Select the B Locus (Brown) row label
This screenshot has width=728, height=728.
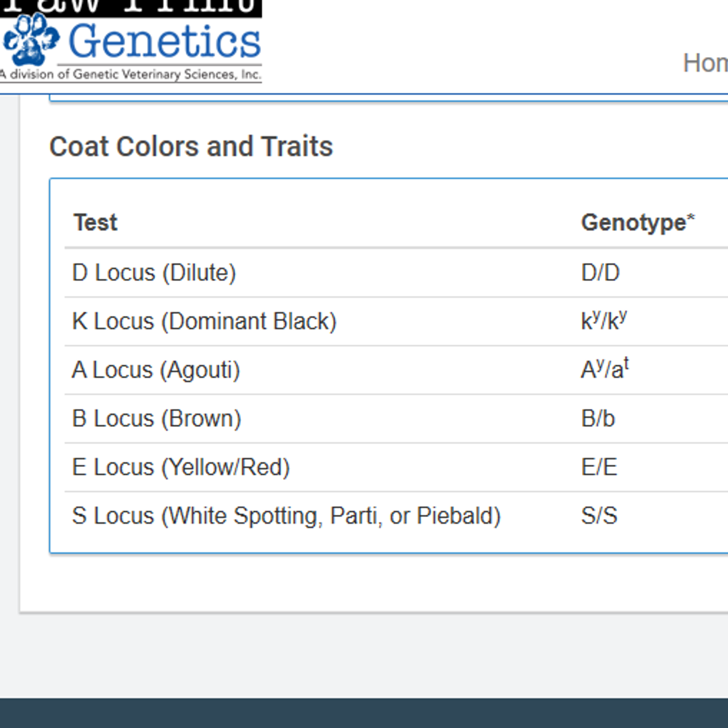pyautogui.click(x=157, y=418)
